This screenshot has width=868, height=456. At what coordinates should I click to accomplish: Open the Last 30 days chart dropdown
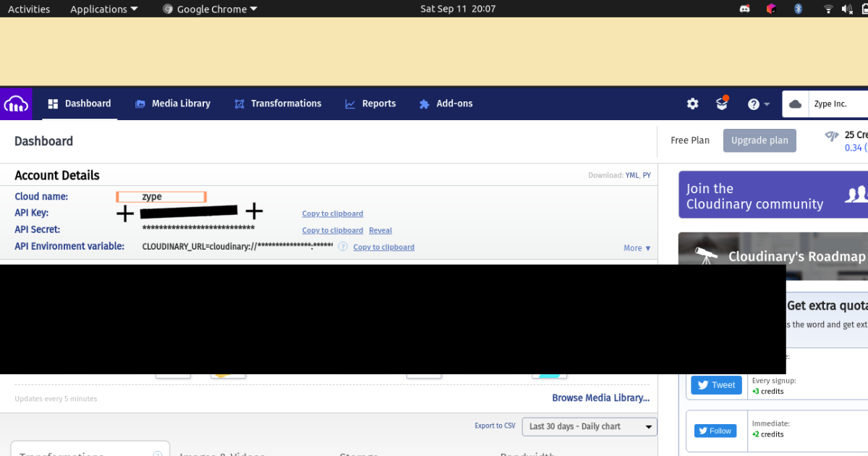pos(591,426)
